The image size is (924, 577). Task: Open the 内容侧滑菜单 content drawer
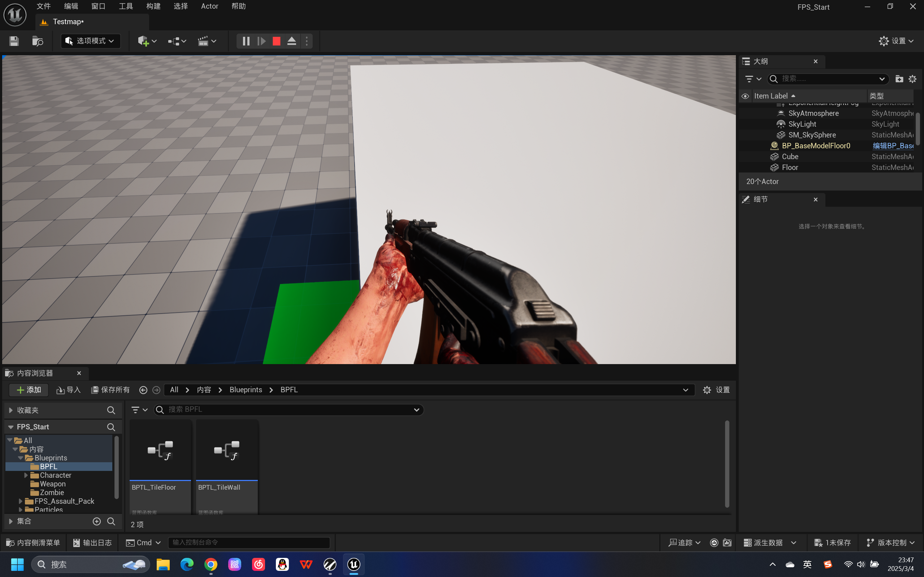(x=33, y=543)
